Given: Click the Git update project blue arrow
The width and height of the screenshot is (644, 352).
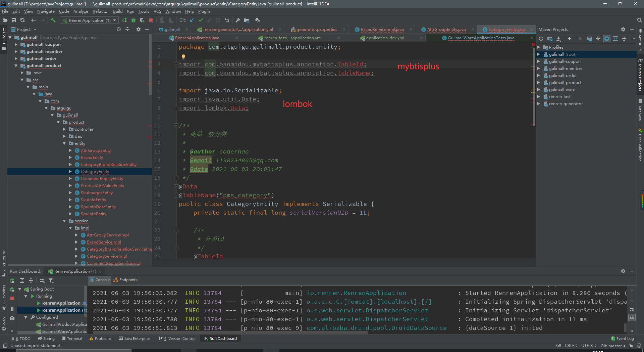Looking at the screenshot, I should (x=192, y=20).
